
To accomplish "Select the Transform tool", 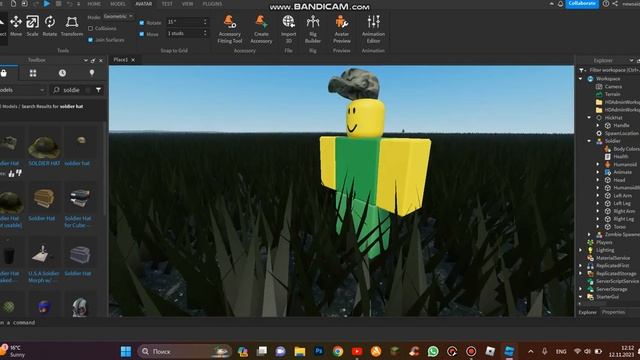I will (72, 26).
